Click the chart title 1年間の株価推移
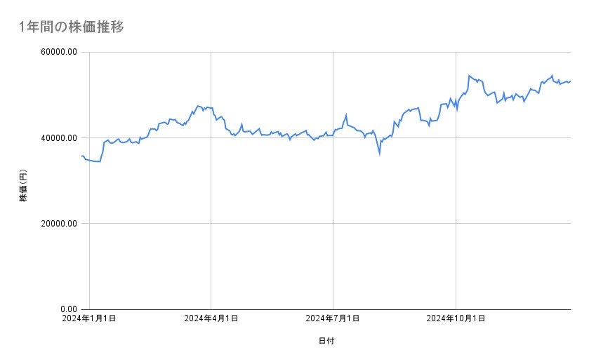 pos(72,27)
